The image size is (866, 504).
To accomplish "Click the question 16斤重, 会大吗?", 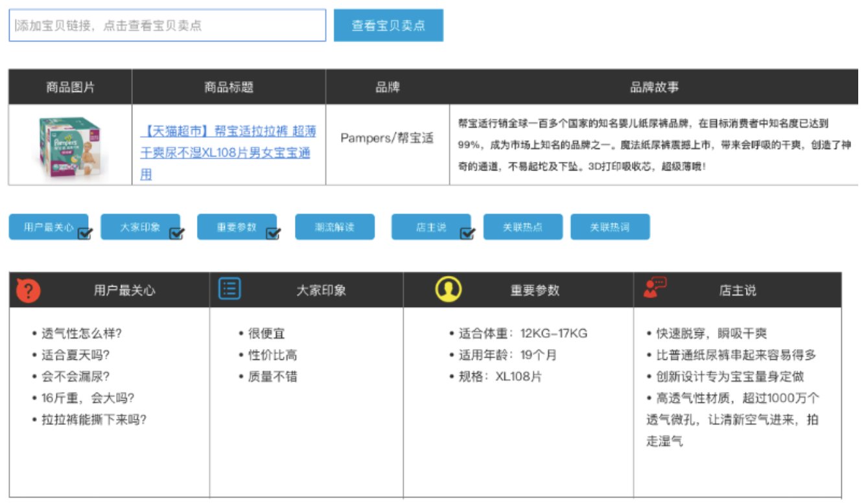I will pyautogui.click(x=88, y=398).
